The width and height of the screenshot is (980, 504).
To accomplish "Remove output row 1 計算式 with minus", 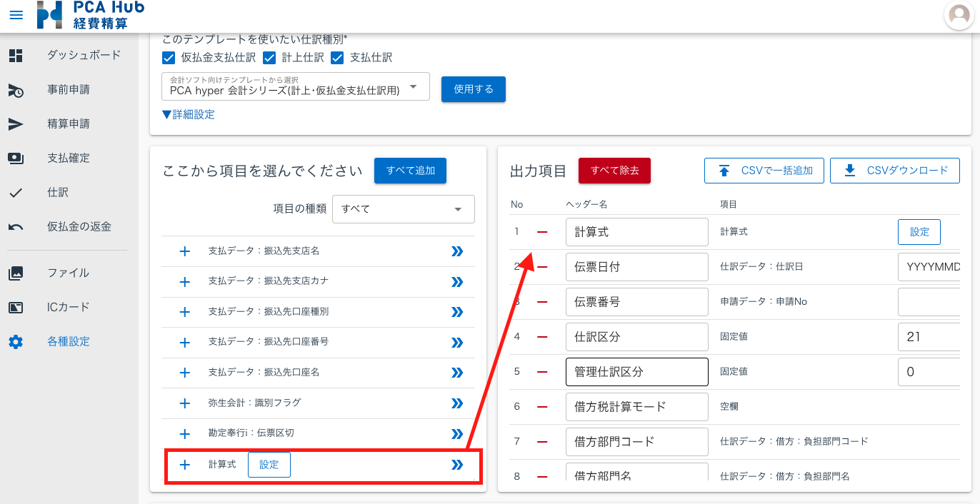I will pos(542,232).
